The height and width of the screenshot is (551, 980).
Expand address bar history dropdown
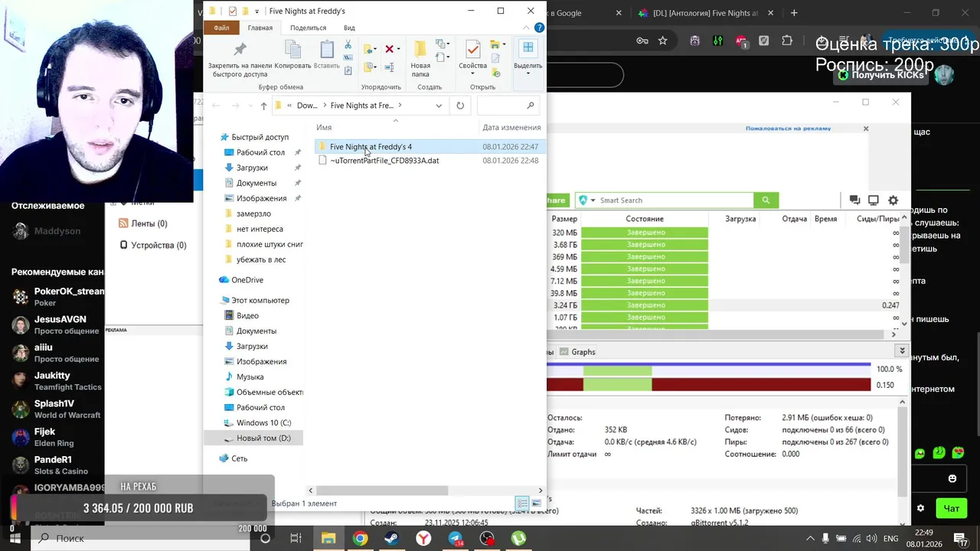tap(439, 106)
